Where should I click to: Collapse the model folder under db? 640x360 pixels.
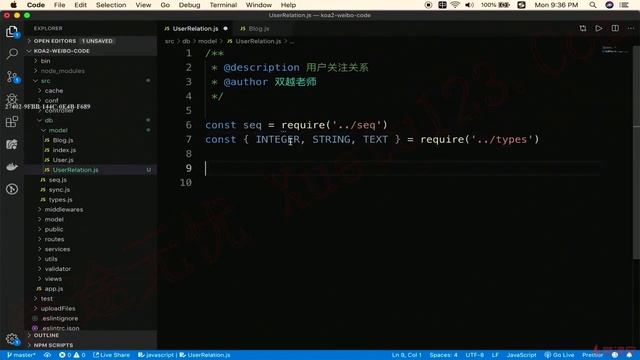click(91, 130)
